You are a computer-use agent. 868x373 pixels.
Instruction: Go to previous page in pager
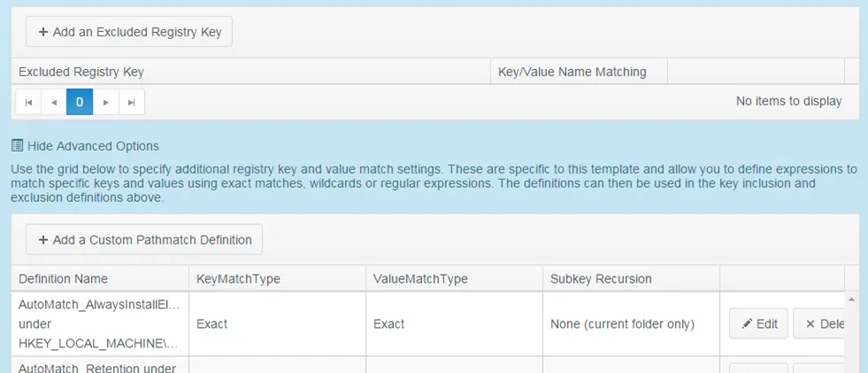click(54, 102)
